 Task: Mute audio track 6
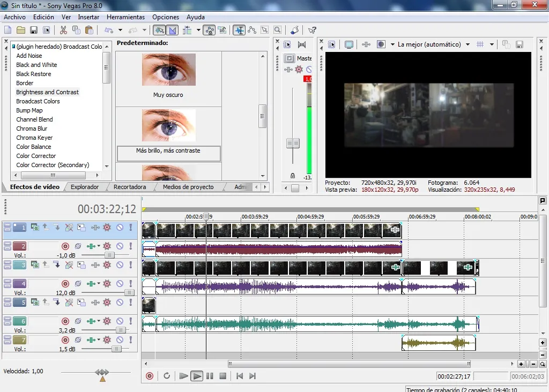[x=120, y=321]
